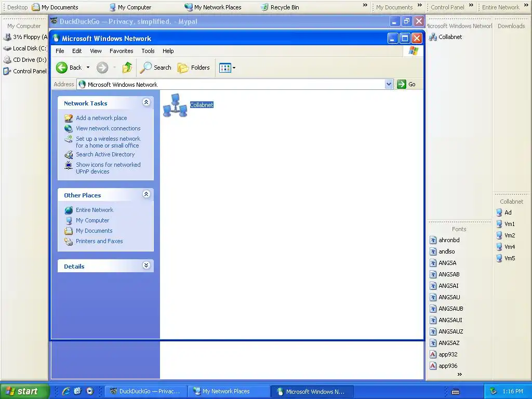
Task: Open app936 font in Fonts toolbar
Action: 444,366
